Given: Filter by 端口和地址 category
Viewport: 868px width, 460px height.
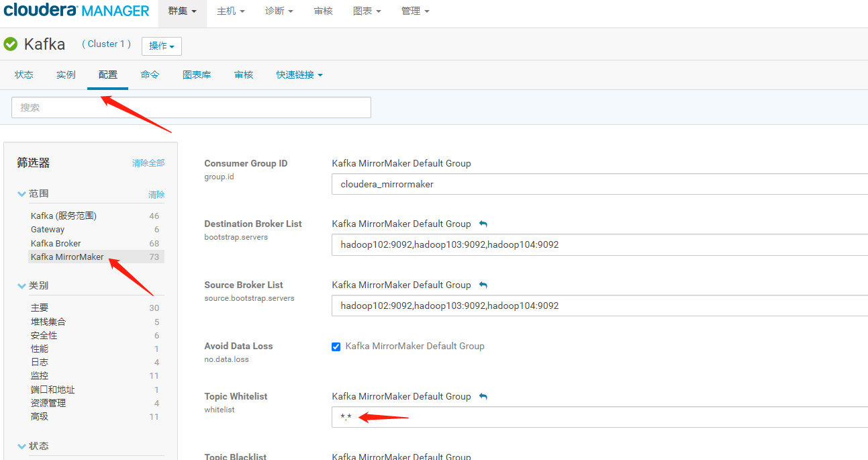Looking at the screenshot, I should (x=53, y=389).
